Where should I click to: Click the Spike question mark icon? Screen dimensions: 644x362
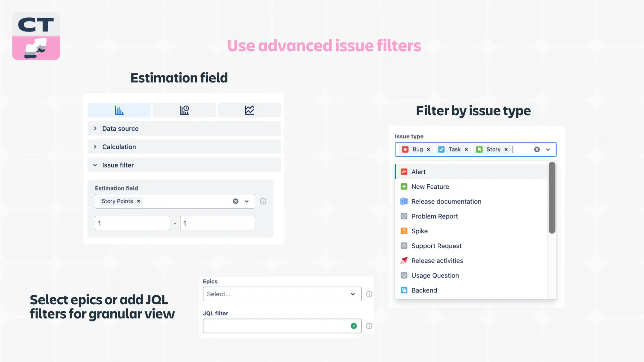pos(404,231)
